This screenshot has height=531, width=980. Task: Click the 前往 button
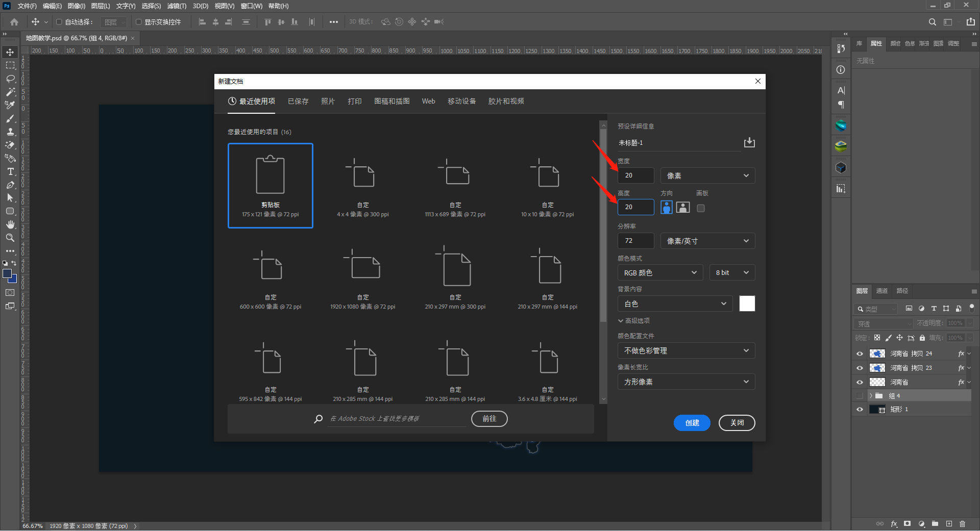[489, 419]
